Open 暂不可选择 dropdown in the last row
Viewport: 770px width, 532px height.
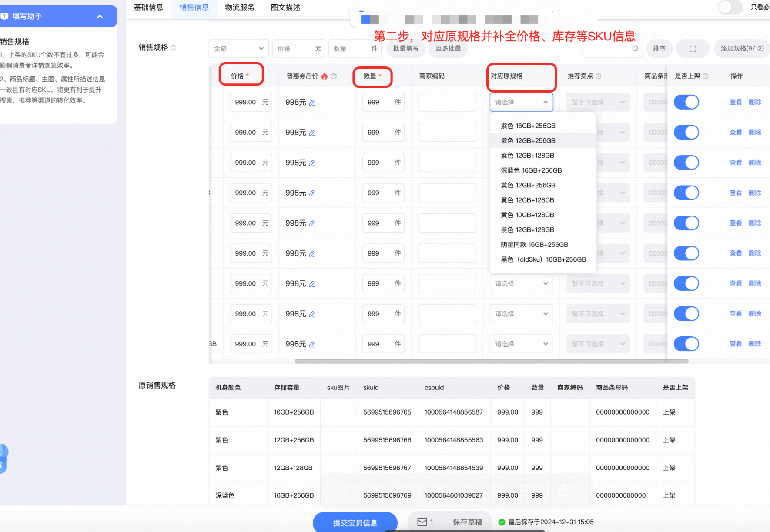click(x=598, y=344)
